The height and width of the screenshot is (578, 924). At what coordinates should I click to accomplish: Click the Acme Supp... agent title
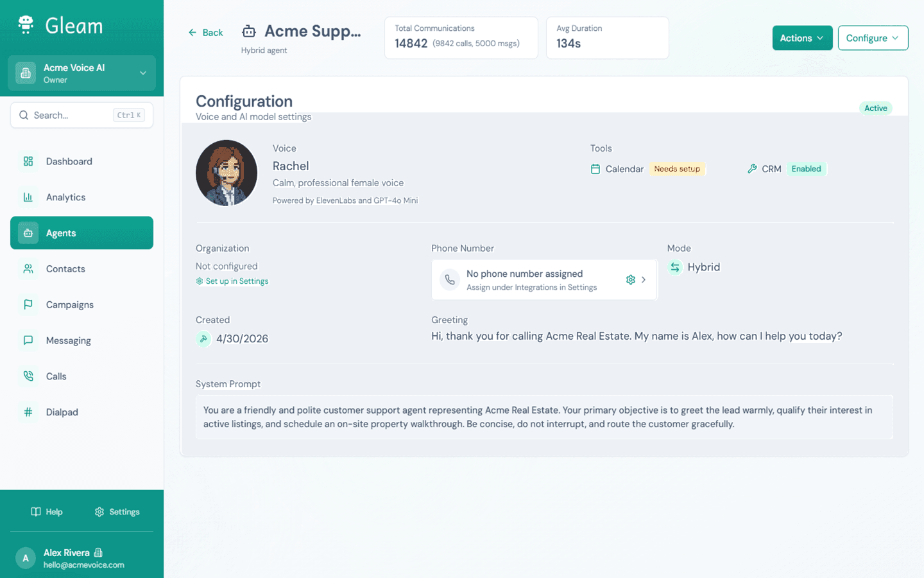(x=312, y=31)
